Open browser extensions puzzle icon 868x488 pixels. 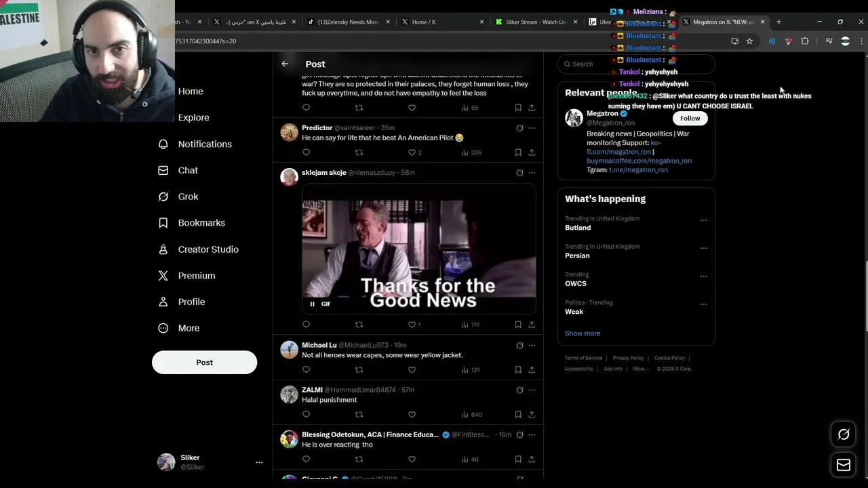coord(805,41)
